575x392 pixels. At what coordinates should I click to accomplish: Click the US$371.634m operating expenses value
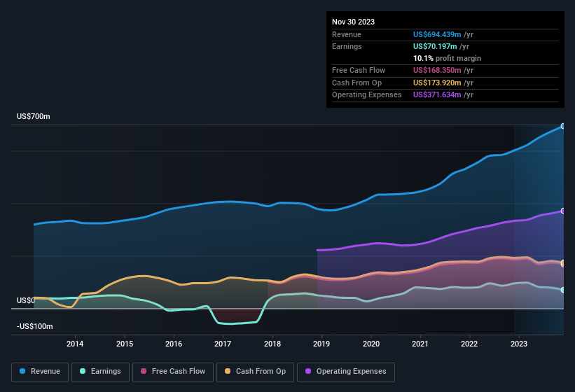point(437,95)
